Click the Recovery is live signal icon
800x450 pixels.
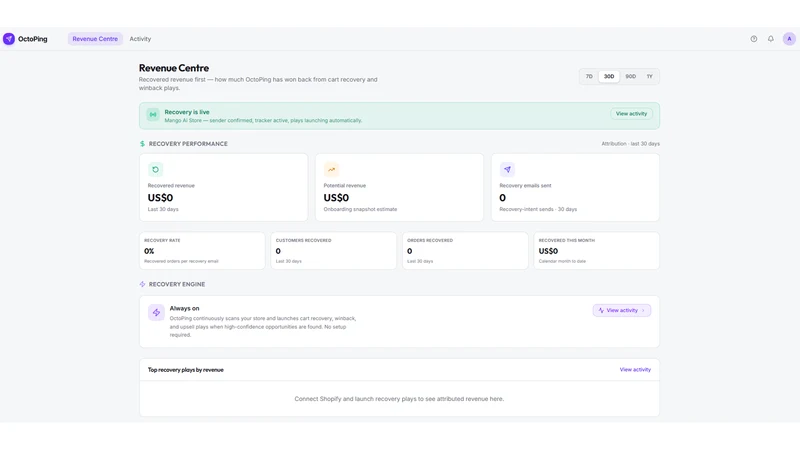pos(153,114)
